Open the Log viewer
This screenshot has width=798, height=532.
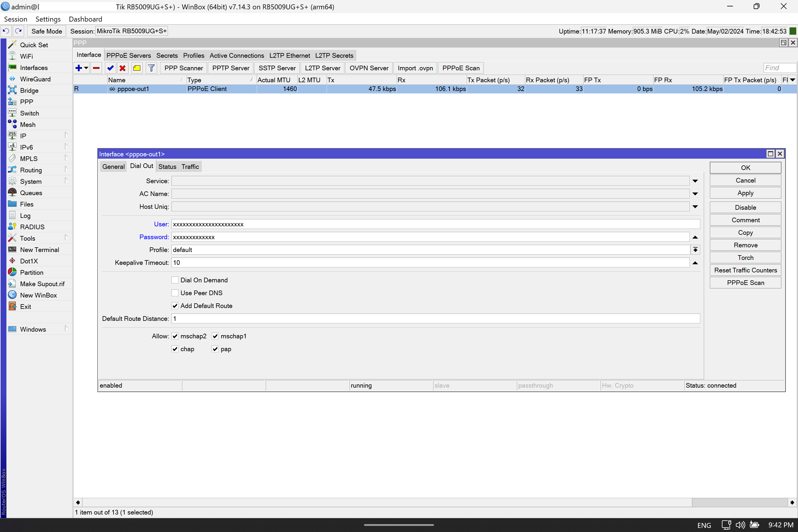(25, 216)
